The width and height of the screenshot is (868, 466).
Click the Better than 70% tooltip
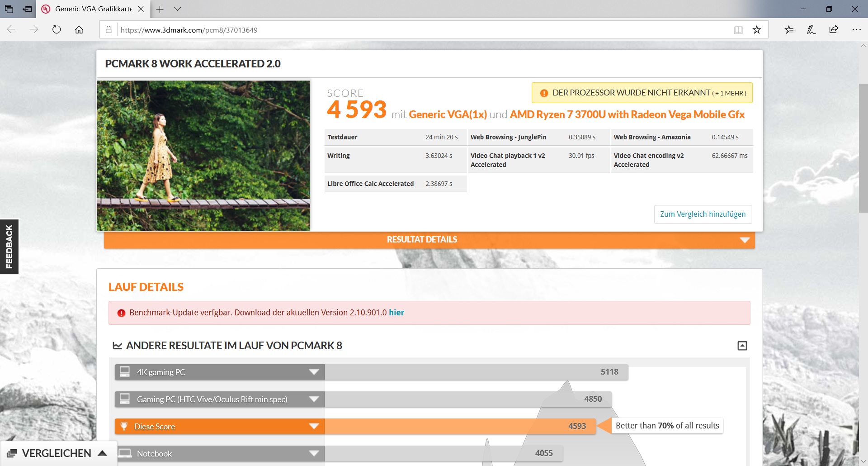[x=667, y=426]
